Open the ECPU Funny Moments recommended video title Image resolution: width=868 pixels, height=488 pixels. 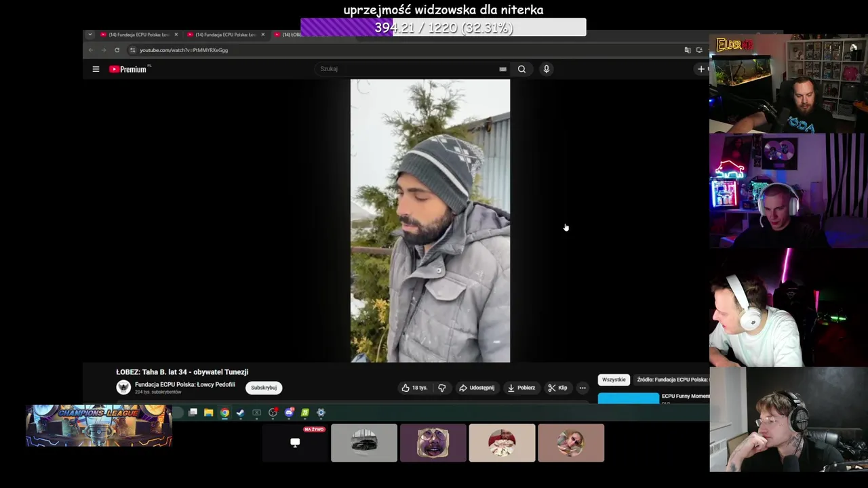click(686, 396)
